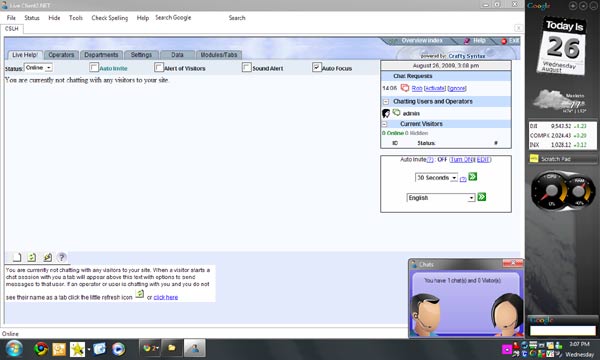Enable the Auto Invite checkbox

pos(94,67)
